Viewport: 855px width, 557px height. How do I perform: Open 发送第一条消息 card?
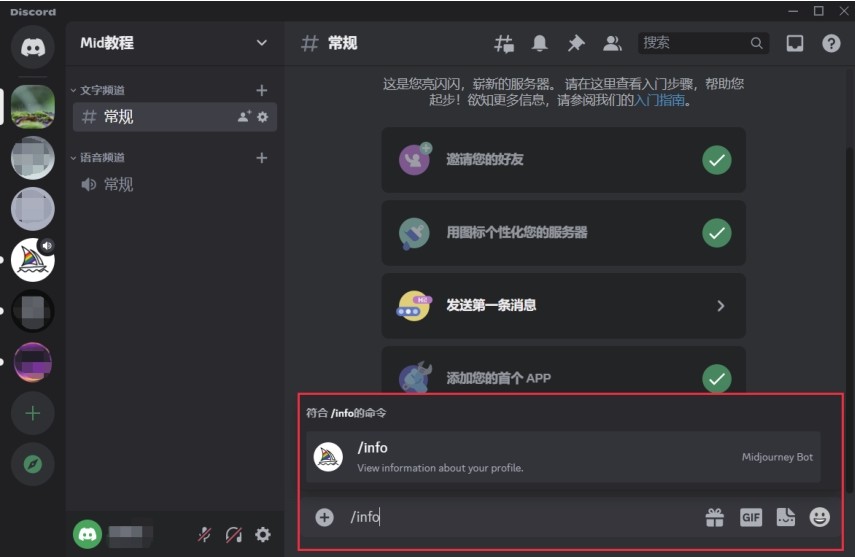(563, 306)
